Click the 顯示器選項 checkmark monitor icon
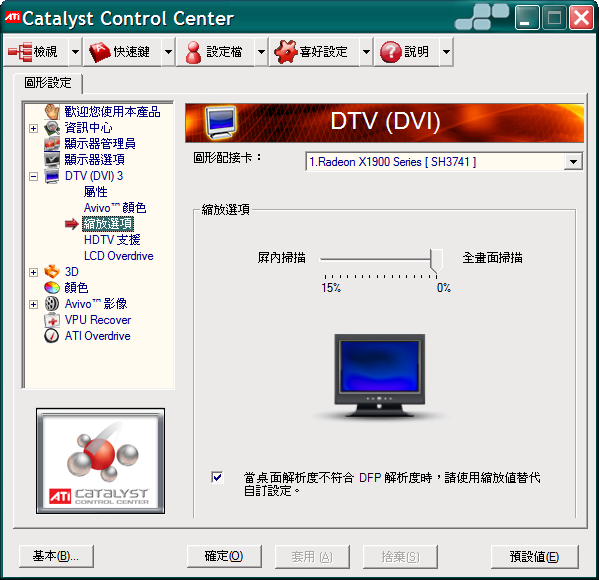The image size is (599, 580). pos(52,159)
